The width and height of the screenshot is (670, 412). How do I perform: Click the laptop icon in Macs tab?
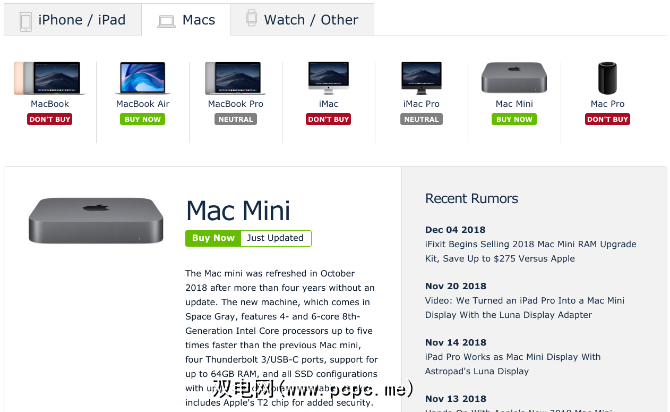(166, 21)
